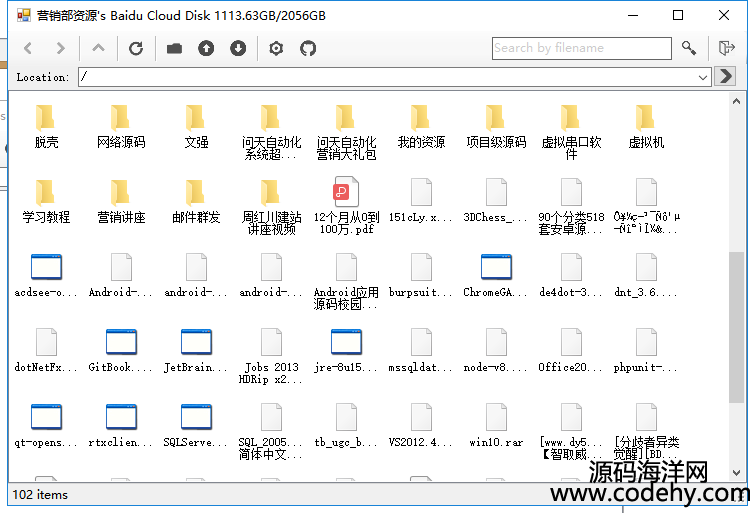The height and width of the screenshot is (513, 755).
Task: Click the search magnifier icon
Action: 689,48
